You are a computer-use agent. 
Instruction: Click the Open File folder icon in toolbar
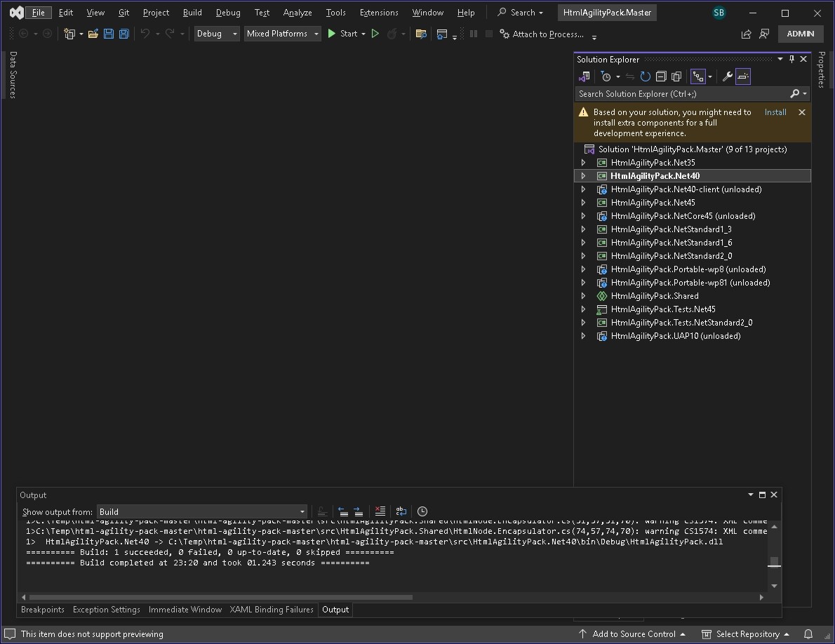point(93,34)
